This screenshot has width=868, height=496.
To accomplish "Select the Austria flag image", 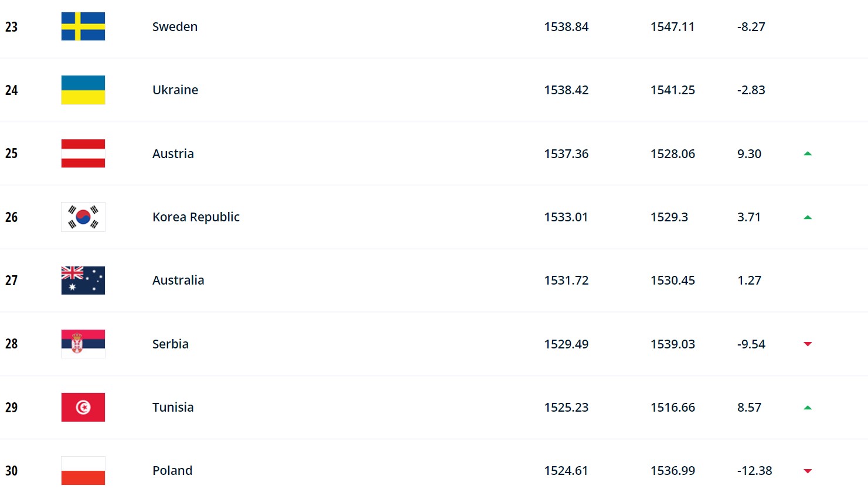I will 83,153.
